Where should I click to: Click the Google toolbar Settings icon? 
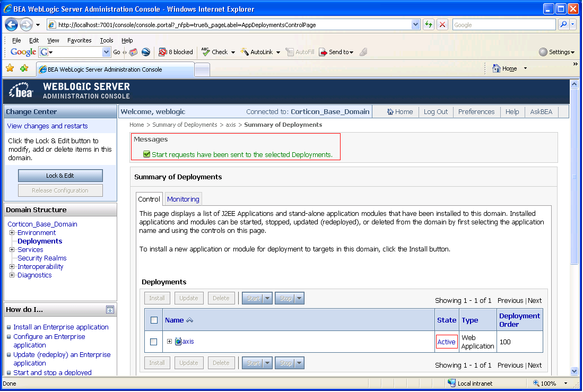(x=543, y=52)
